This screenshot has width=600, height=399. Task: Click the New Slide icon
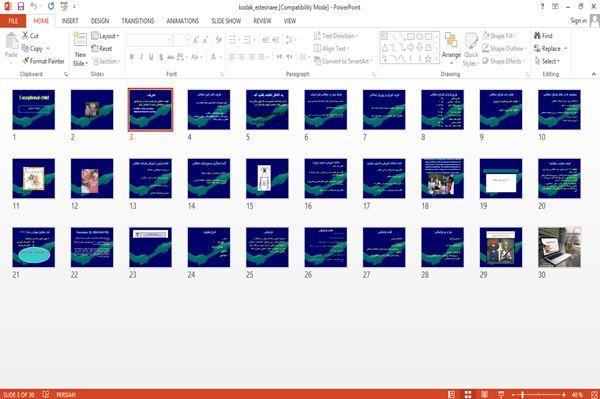(80, 40)
